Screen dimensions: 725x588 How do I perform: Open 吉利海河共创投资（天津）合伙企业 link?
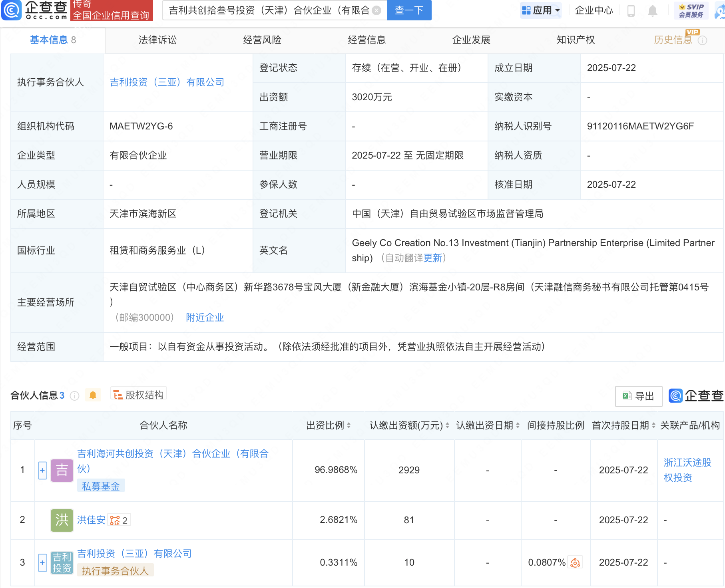tap(173, 461)
